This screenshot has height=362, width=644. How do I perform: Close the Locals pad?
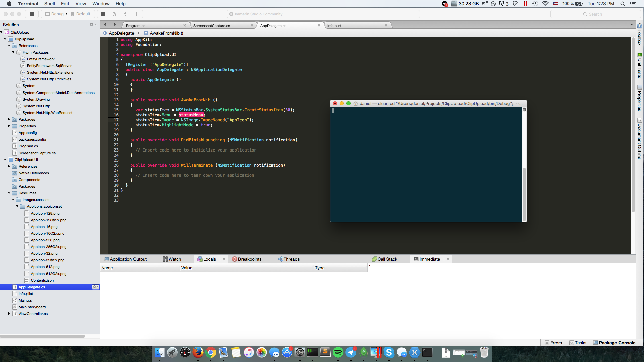click(224, 259)
